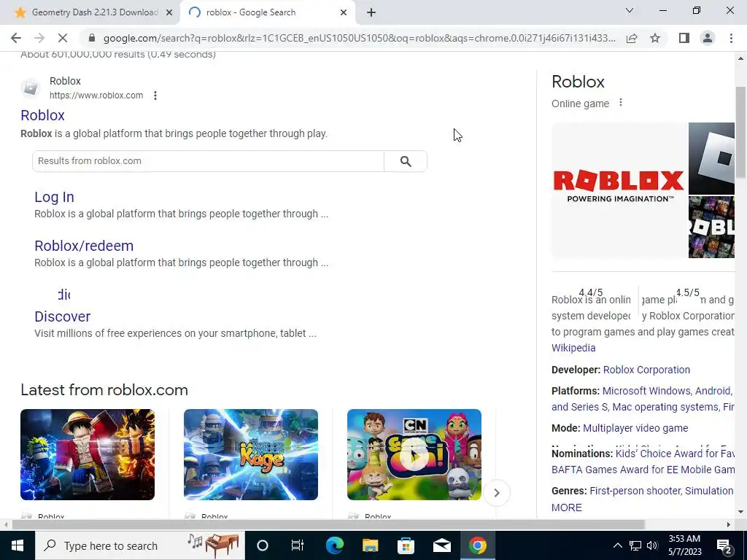The height and width of the screenshot is (560, 747).
Task: Open the Wikipedia link in knowledge panel
Action: (x=573, y=348)
